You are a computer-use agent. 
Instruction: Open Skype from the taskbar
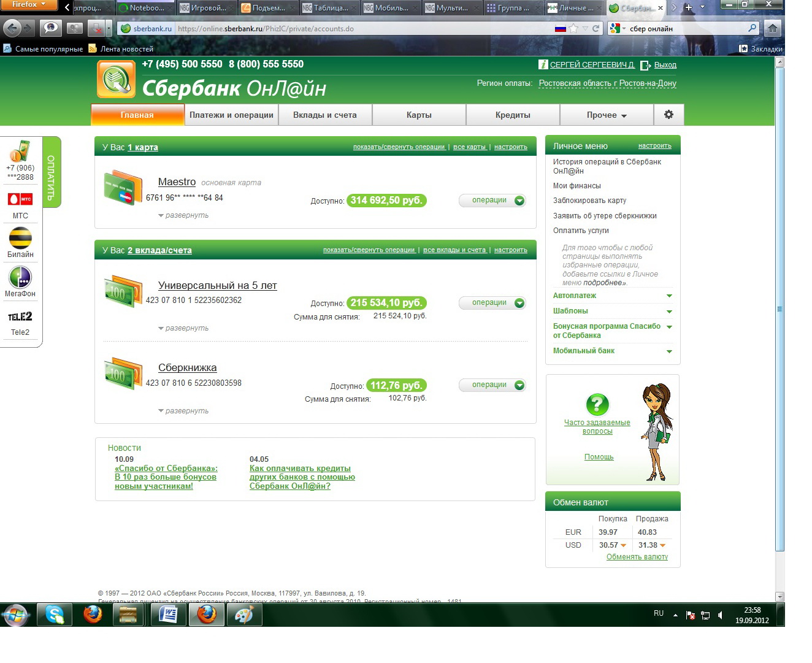pyautogui.click(x=55, y=615)
